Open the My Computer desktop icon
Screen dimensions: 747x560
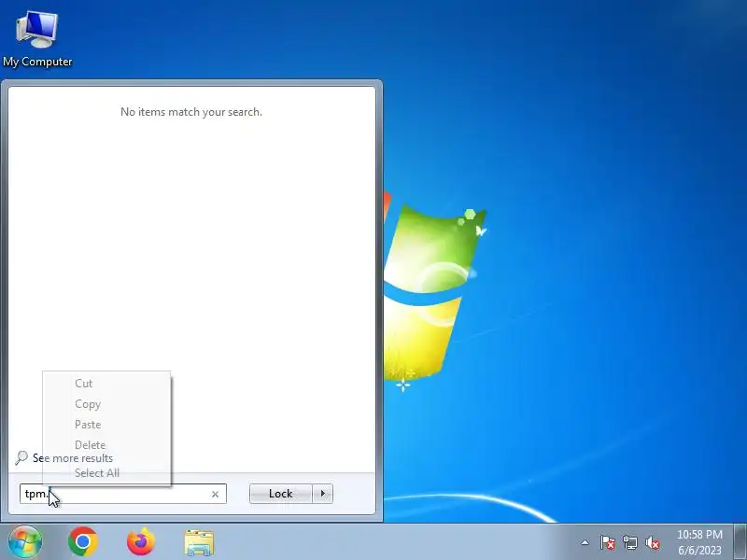[x=37, y=39]
